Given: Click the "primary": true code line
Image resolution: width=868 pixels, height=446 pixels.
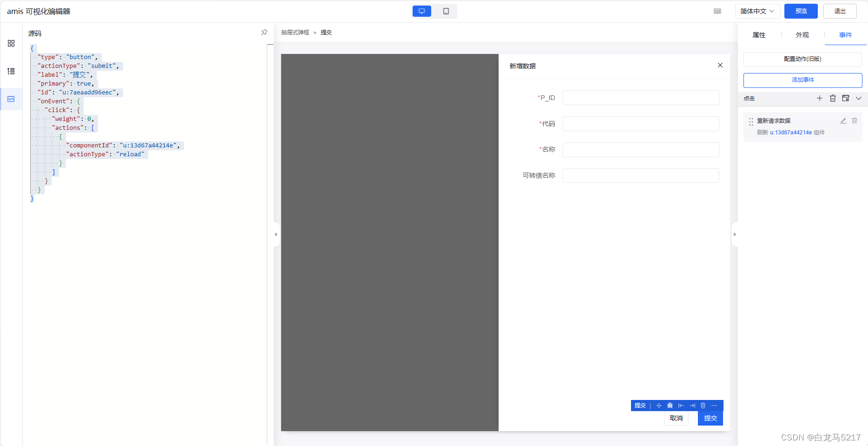Looking at the screenshot, I should point(66,84).
